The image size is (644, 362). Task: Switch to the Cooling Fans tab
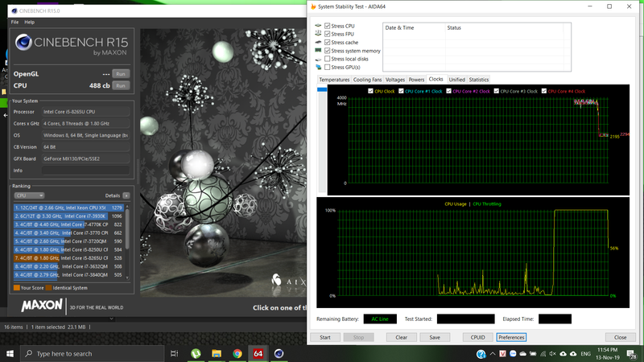(367, 80)
